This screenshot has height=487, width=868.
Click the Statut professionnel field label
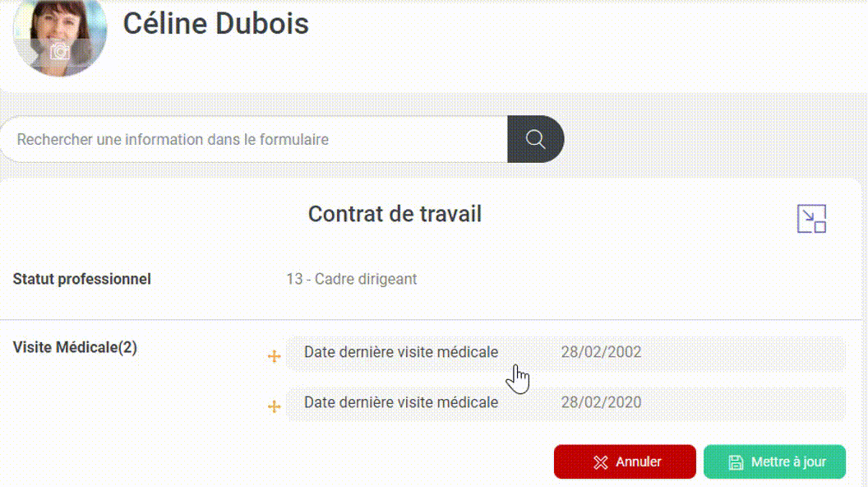[82, 279]
